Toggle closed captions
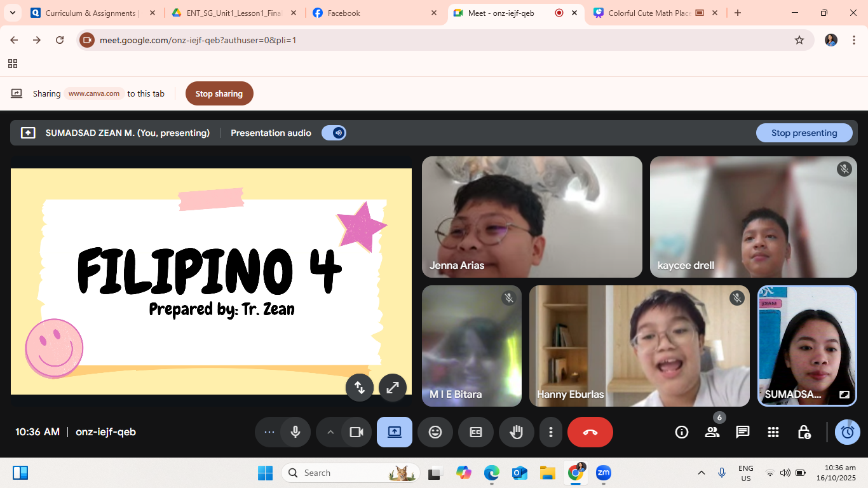 [x=476, y=432]
